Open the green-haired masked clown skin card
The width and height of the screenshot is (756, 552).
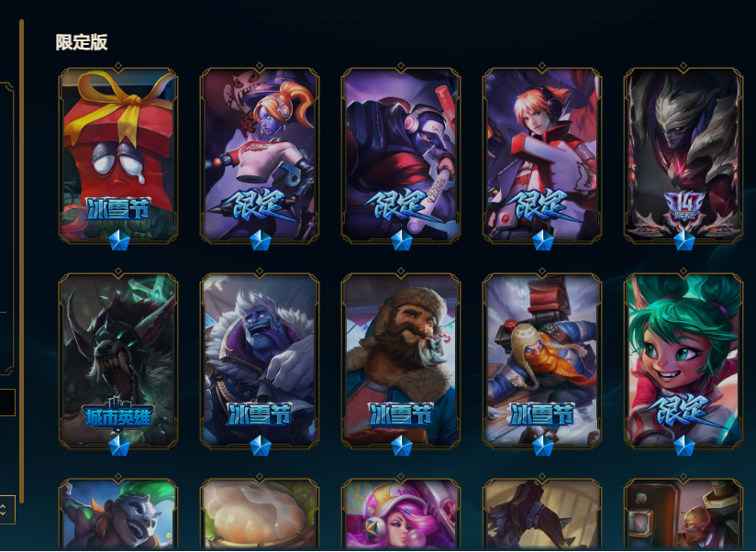tap(118, 514)
